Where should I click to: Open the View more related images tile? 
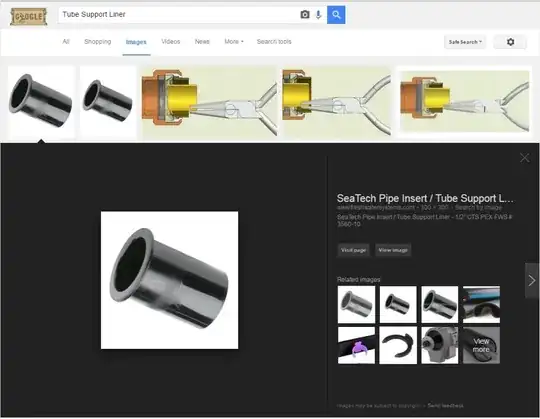pos(481,345)
